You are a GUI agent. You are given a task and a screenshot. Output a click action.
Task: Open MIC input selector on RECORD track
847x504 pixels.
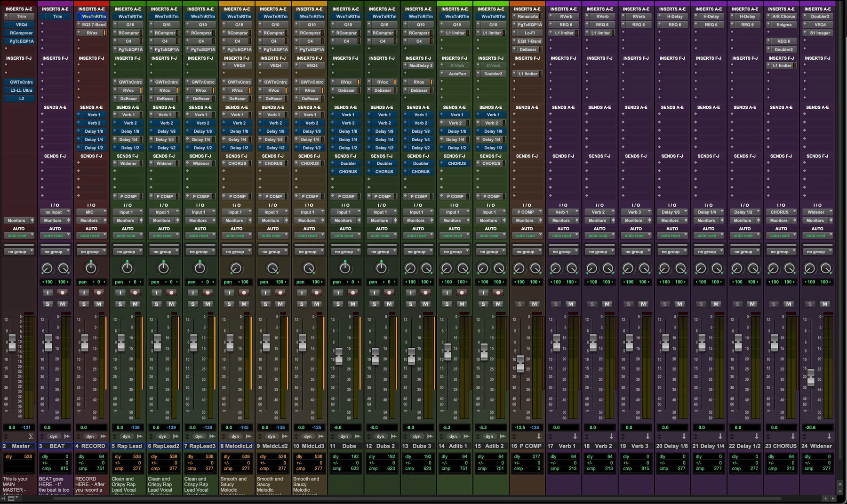pyautogui.click(x=91, y=212)
